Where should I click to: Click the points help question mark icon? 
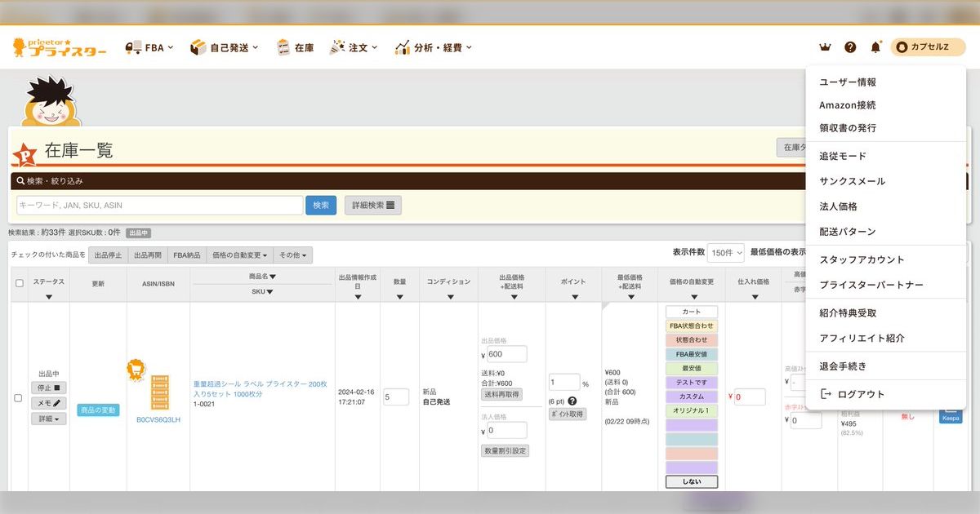(x=572, y=401)
